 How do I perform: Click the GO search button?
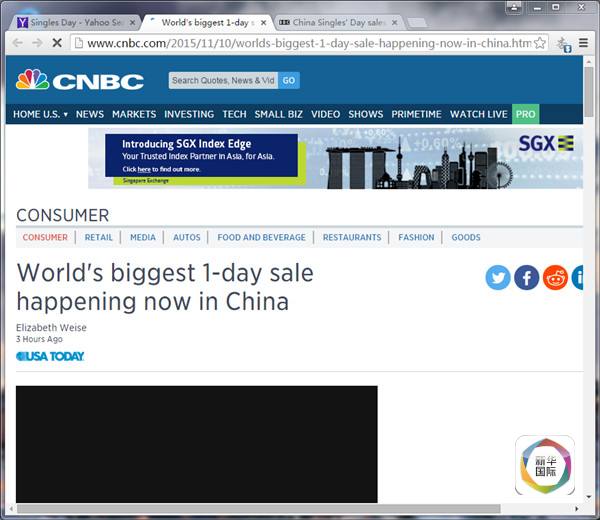[289, 80]
